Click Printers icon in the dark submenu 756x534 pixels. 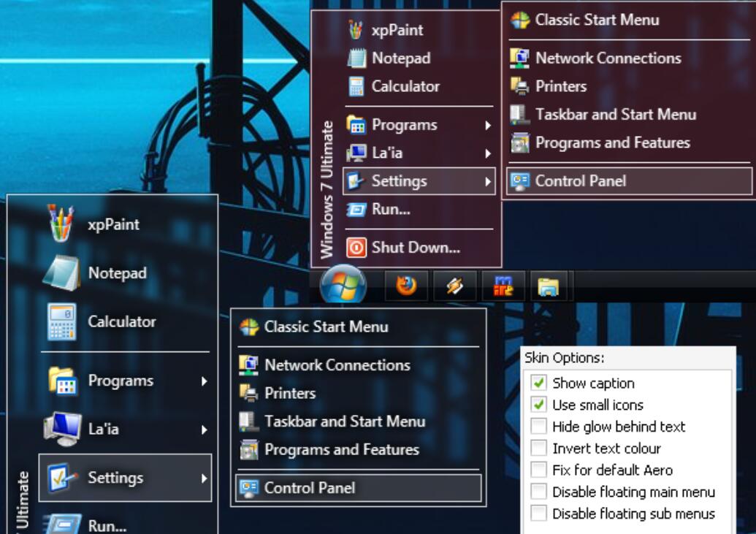coord(249,393)
